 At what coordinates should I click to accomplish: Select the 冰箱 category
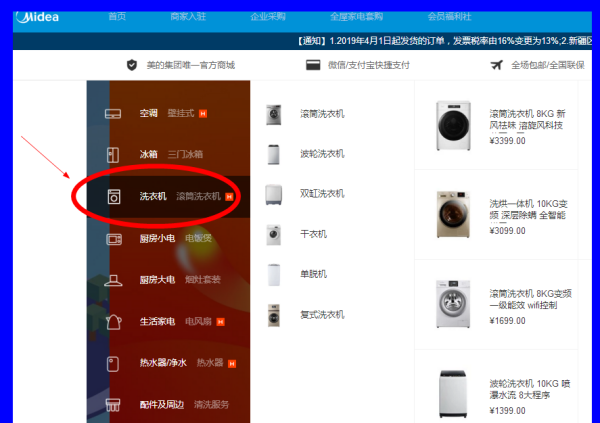tap(148, 154)
